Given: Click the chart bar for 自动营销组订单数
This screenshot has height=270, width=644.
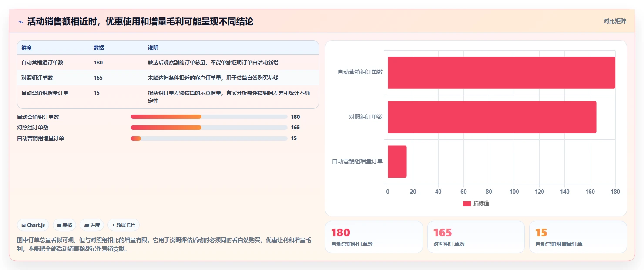Looking at the screenshot, I should [x=501, y=73].
